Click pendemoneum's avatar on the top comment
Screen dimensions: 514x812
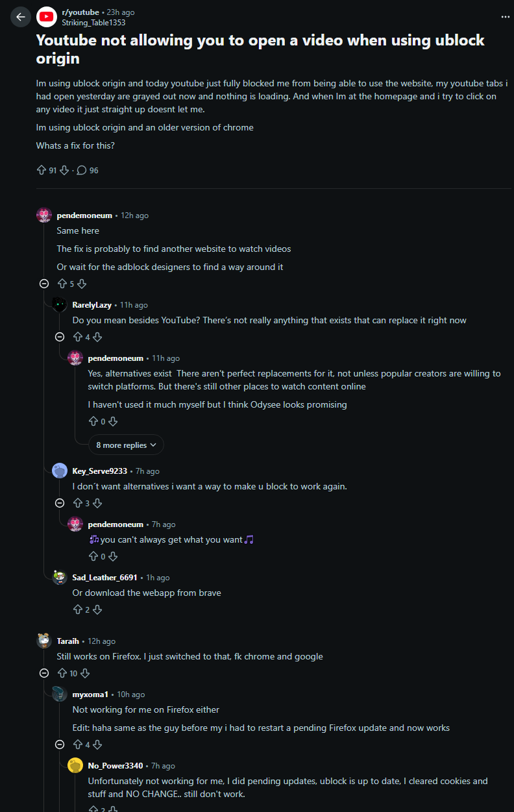point(44,215)
